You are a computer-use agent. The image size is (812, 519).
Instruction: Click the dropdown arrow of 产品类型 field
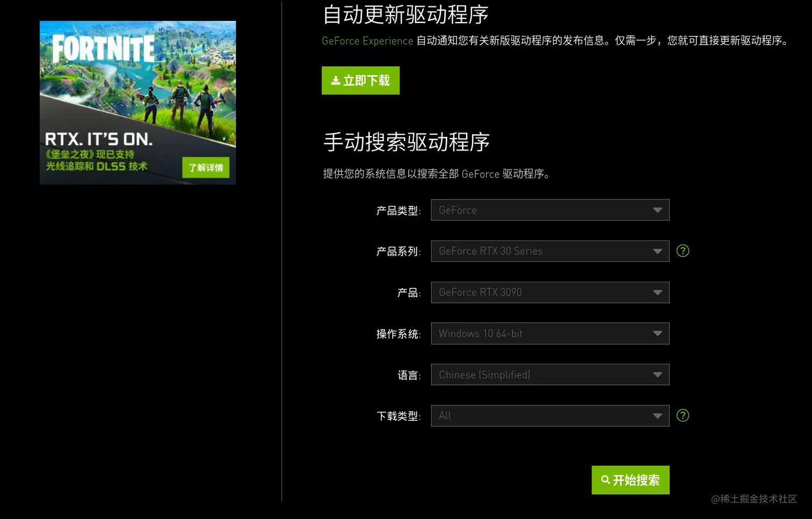point(657,210)
